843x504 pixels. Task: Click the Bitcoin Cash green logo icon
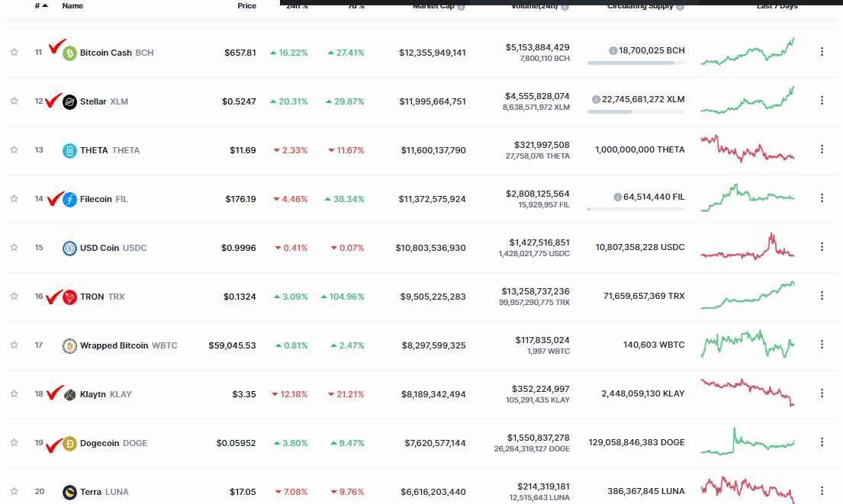69,53
